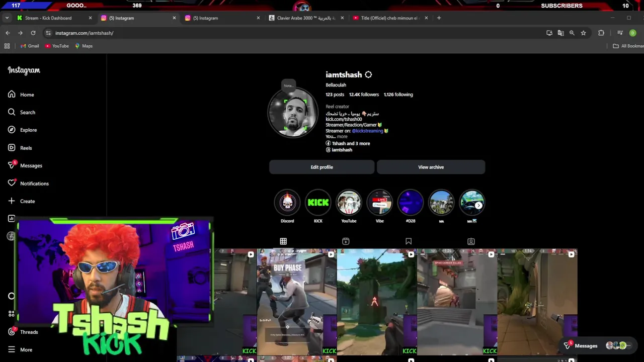
Task: Show next highlights with the arrow
Action: click(x=478, y=205)
